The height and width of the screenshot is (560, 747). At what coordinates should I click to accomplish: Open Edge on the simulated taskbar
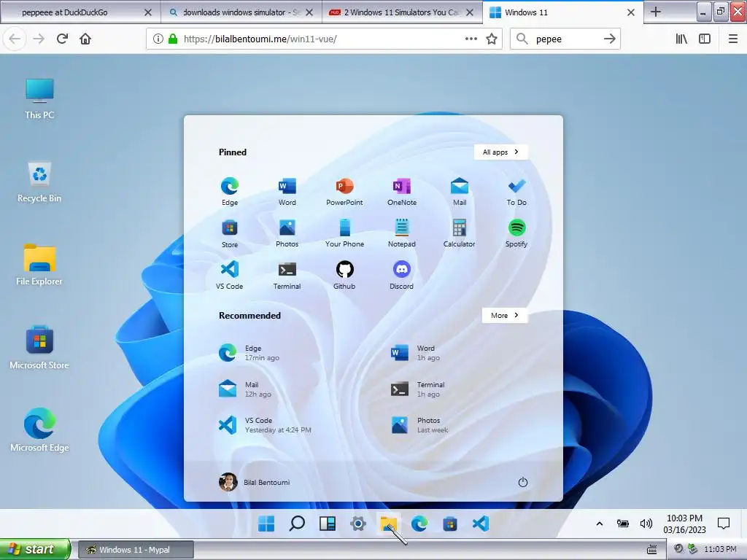[419, 524]
